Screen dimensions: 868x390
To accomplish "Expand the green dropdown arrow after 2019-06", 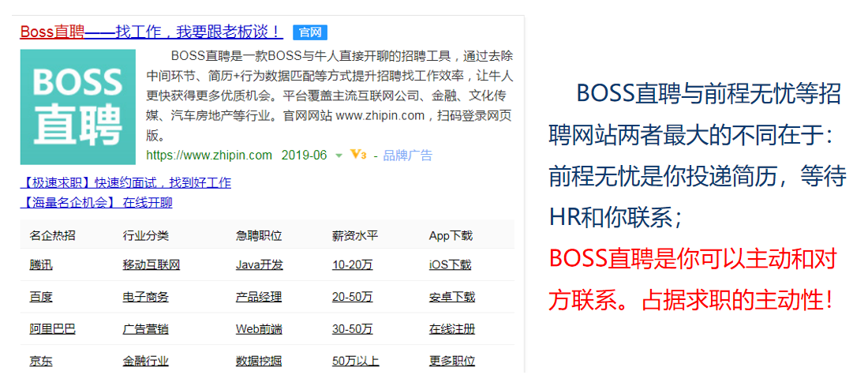I will pyautogui.click(x=339, y=156).
